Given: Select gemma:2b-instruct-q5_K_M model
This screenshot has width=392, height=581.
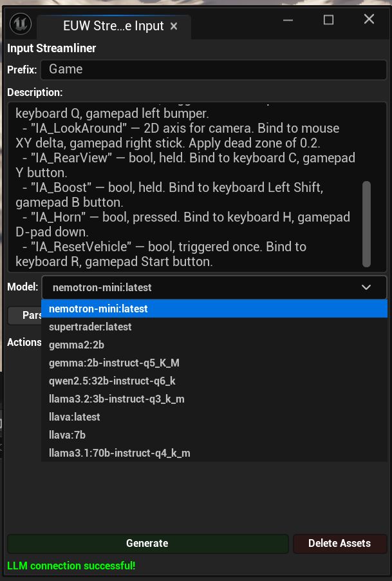Looking at the screenshot, I should click(x=114, y=363).
